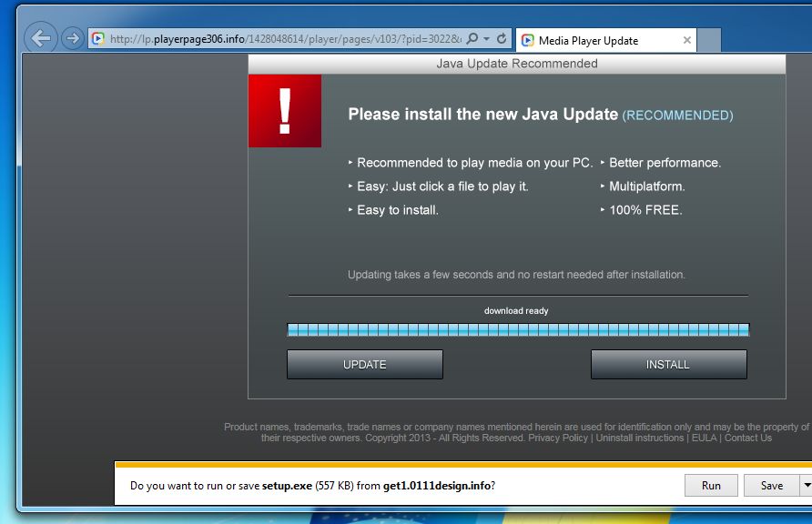The image size is (812, 524).
Task: Click the INSTALL button
Action: click(668, 364)
